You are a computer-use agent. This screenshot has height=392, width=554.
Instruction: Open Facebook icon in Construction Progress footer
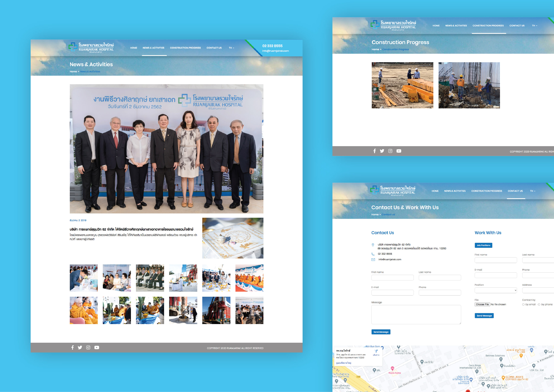pyautogui.click(x=374, y=151)
